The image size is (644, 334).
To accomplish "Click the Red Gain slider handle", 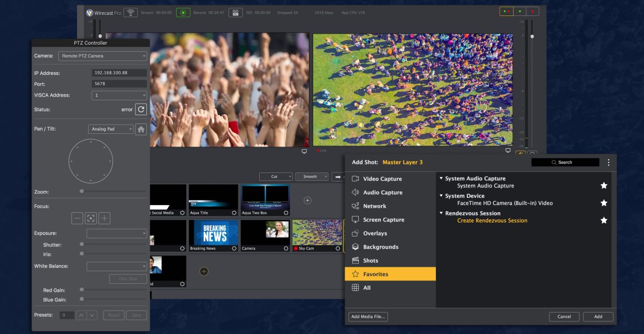I will (81, 289).
